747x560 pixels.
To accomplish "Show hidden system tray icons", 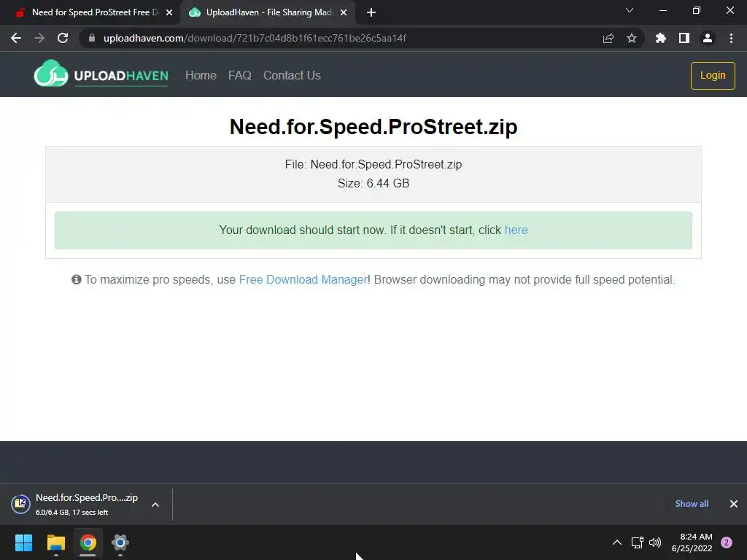I will click(x=617, y=542).
